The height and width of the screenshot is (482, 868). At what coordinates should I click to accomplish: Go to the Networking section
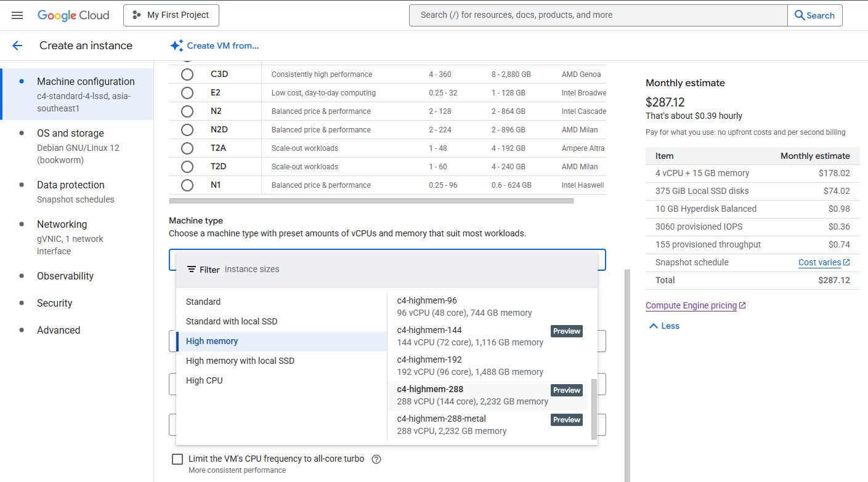[62, 224]
